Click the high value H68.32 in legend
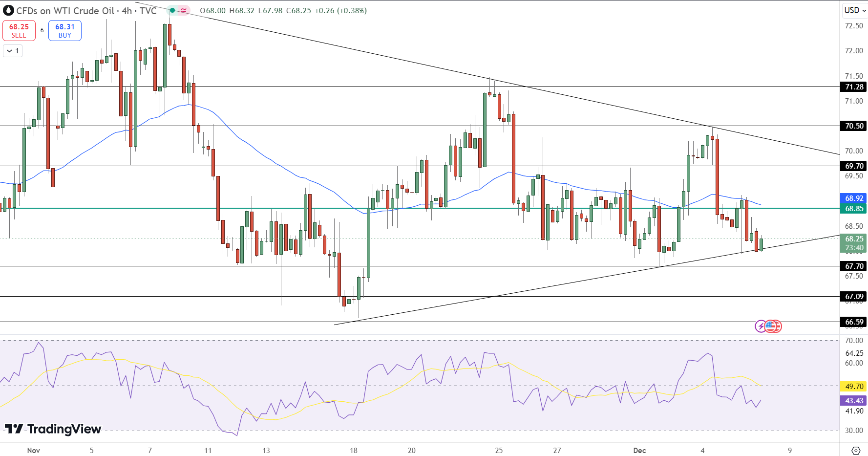The image size is (868, 456). click(242, 11)
